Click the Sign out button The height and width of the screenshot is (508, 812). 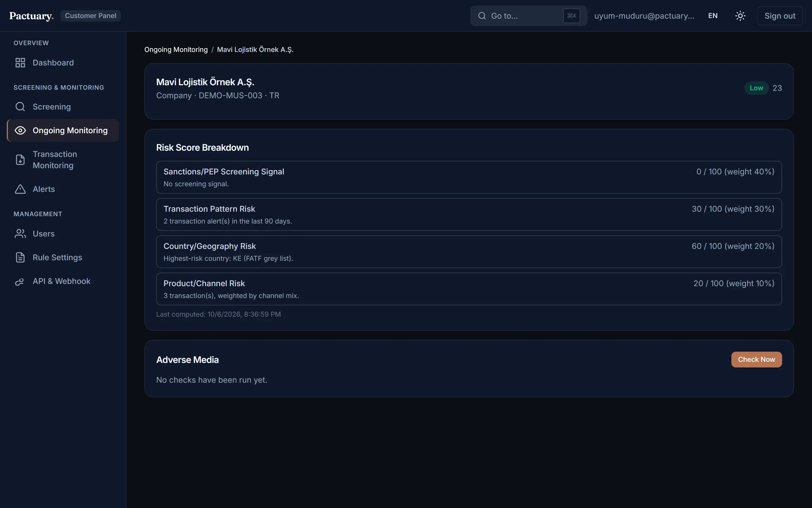[x=780, y=16]
